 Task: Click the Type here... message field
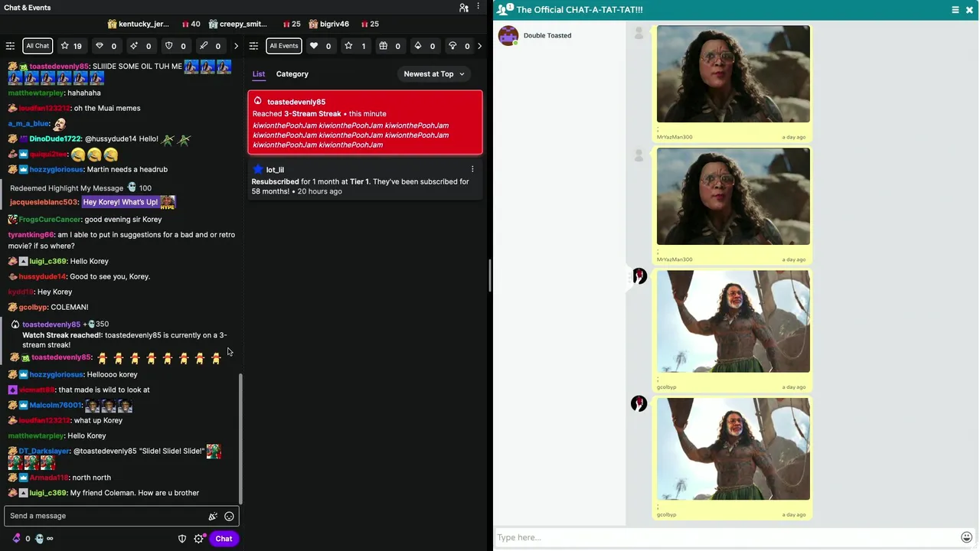(x=726, y=537)
